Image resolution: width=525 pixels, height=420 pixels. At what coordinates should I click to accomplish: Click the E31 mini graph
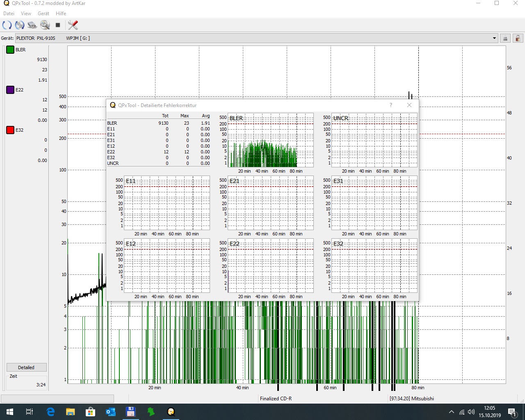coord(374,203)
